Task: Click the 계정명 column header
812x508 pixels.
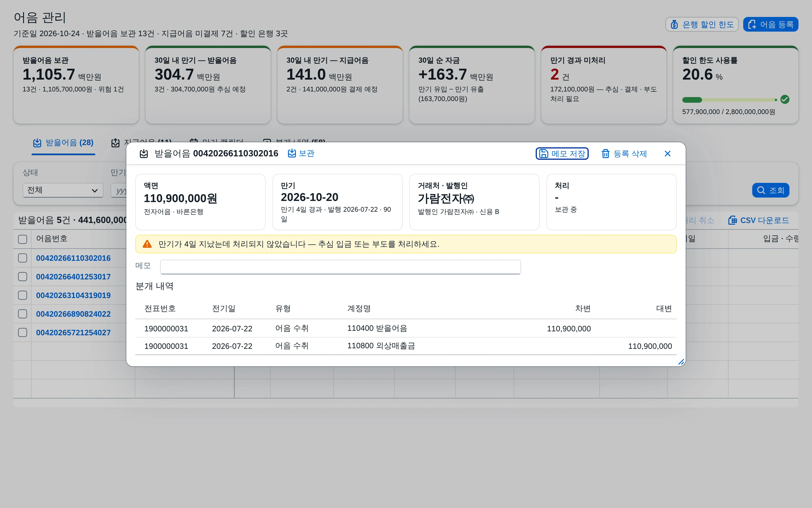Action: pyautogui.click(x=359, y=308)
